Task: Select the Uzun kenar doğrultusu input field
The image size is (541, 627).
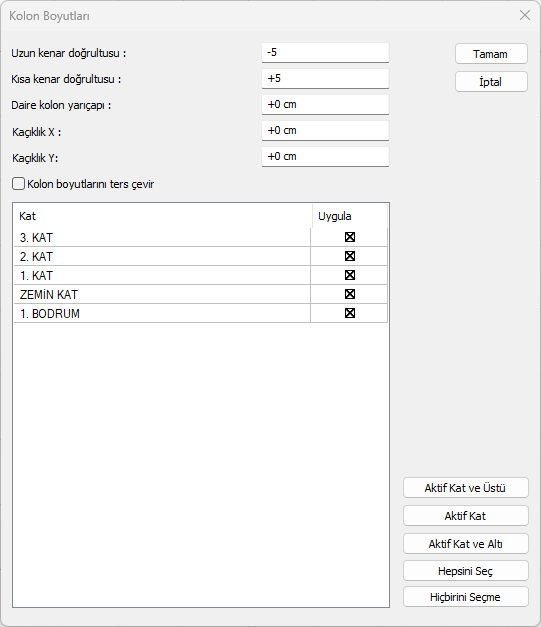Action: [x=325, y=52]
